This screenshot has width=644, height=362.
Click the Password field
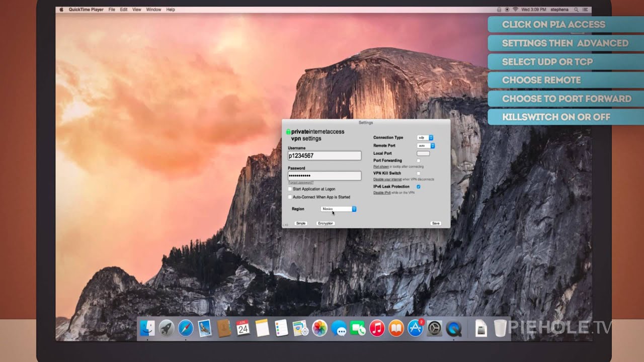coord(325,175)
